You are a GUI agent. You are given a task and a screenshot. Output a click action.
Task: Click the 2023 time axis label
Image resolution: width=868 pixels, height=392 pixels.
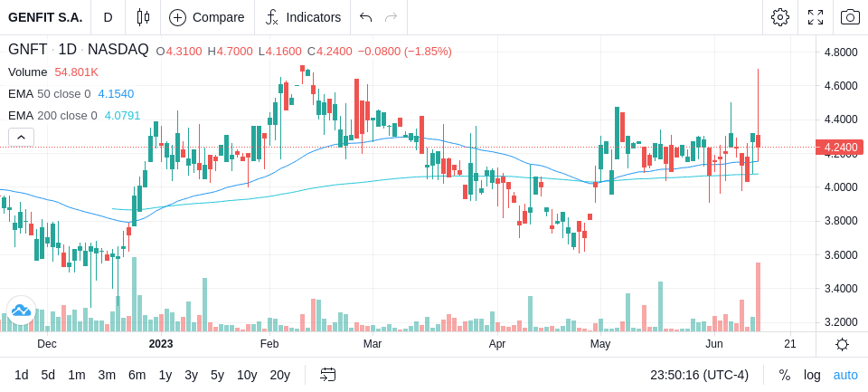click(161, 344)
